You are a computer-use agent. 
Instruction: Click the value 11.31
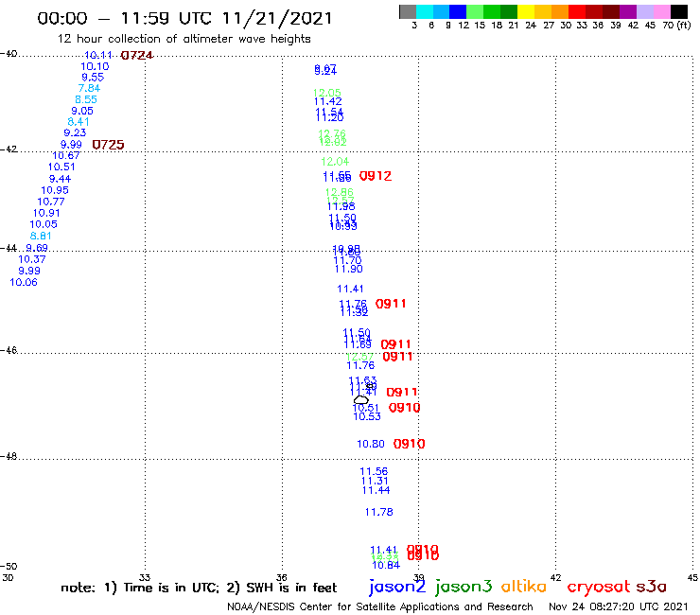tap(375, 481)
